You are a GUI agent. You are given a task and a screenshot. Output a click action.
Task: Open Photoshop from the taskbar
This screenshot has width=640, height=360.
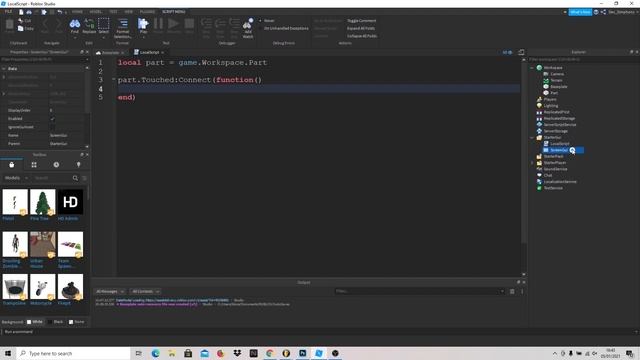pos(302,353)
